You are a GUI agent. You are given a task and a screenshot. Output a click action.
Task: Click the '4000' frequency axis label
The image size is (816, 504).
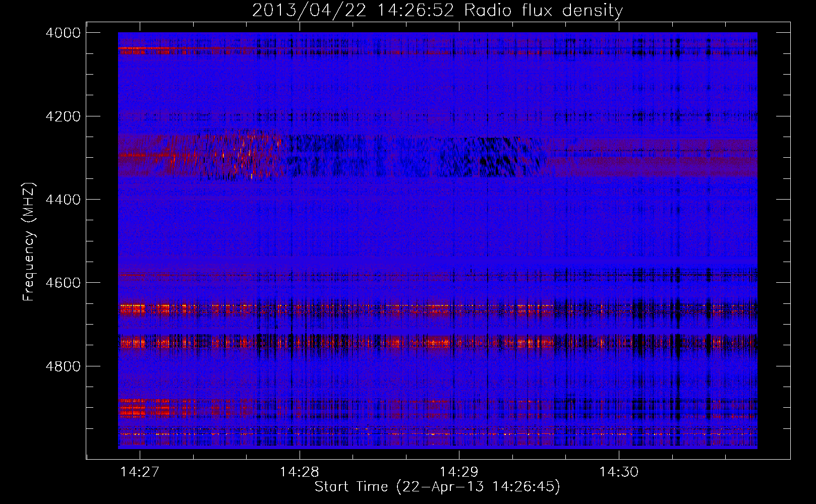(x=63, y=33)
